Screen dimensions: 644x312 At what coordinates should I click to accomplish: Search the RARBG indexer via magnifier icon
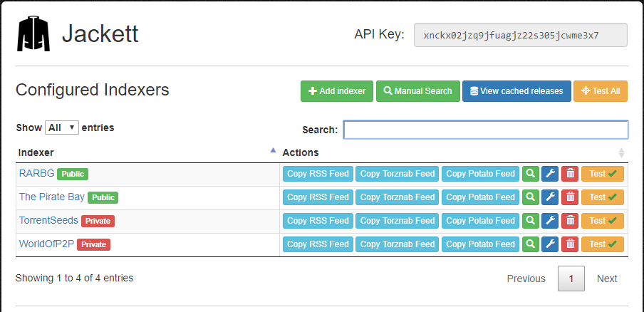coord(530,174)
